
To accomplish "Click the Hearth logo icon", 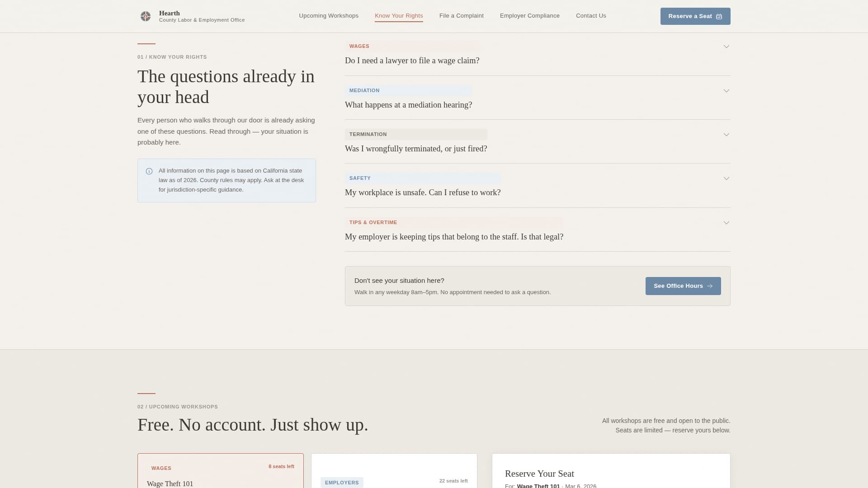I will click(x=146, y=16).
